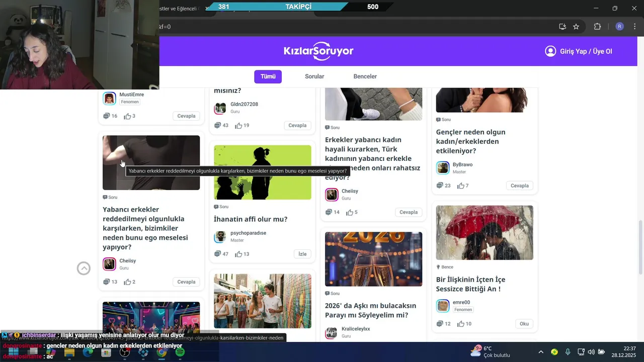Open the 'Yabancı erkekler reddedilmeyi olgunlukla' question title
644x362 pixels.
coord(145,228)
